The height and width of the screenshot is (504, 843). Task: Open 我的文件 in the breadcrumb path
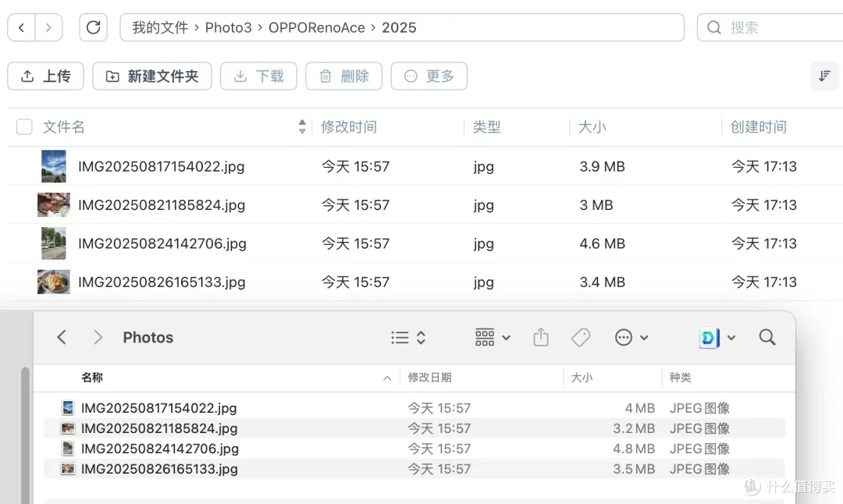tap(160, 27)
